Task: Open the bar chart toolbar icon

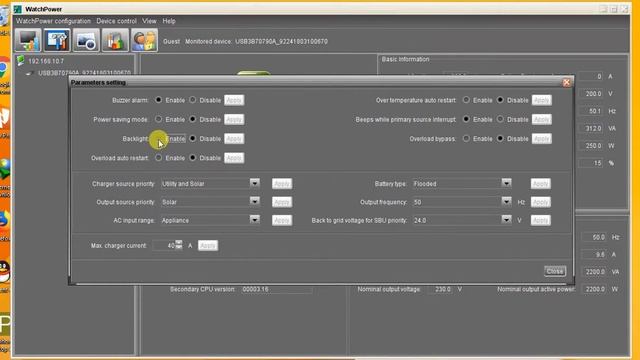Action: click(115, 40)
